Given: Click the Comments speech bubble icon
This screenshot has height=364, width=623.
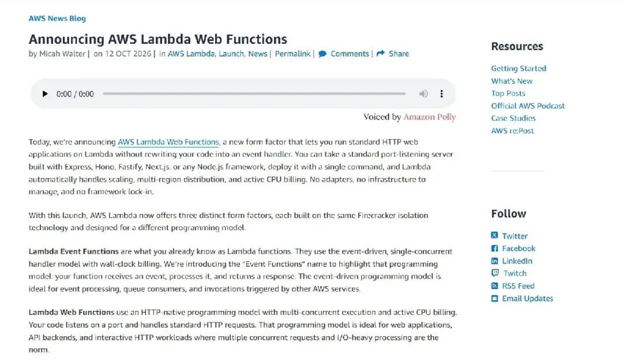Looking at the screenshot, I should point(322,54).
